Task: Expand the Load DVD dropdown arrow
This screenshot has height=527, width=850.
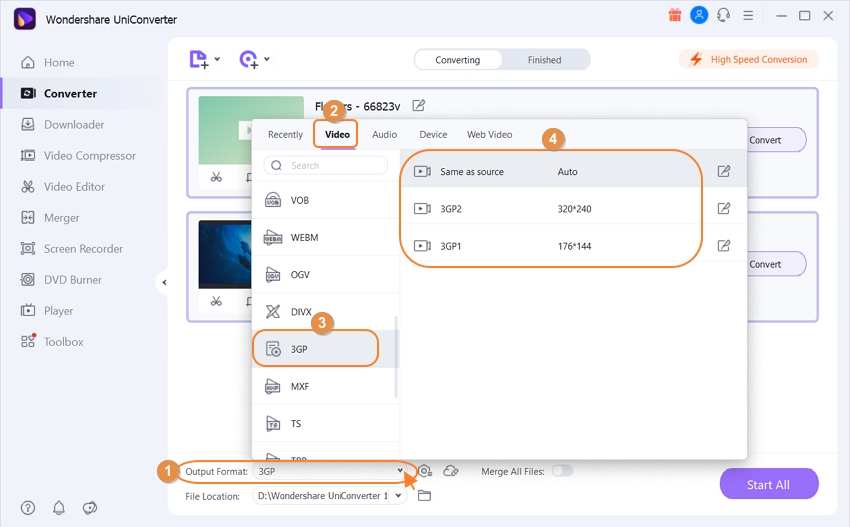Action: pyautogui.click(x=267, y=59)
